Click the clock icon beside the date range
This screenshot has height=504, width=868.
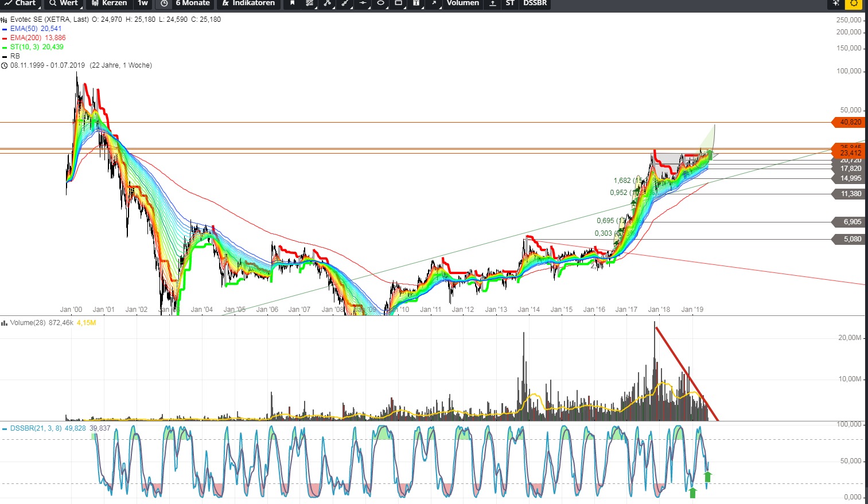coord(4,65)
